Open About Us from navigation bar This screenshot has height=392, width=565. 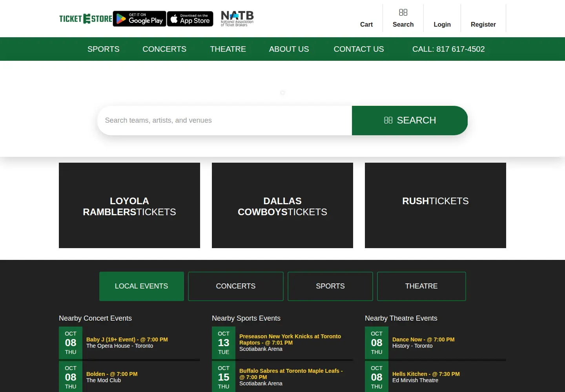[x=289, y=49]
